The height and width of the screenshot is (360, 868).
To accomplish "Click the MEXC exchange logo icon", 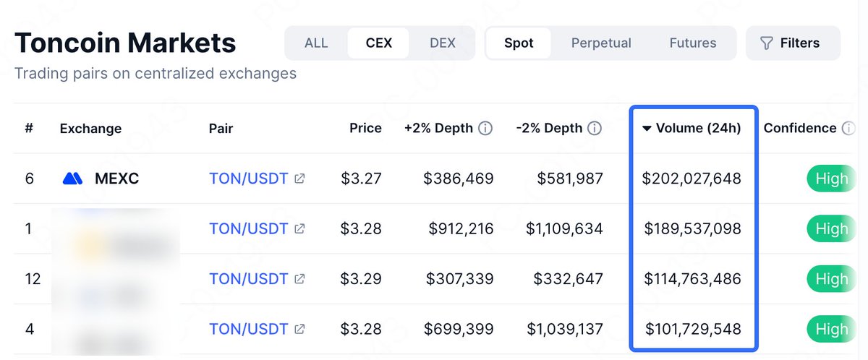I will 73,178.
